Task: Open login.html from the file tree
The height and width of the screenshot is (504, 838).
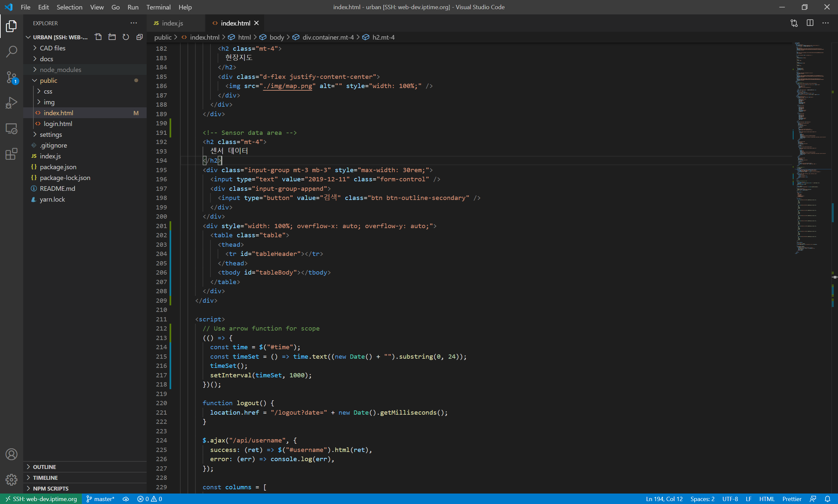Action: point(58,124)
